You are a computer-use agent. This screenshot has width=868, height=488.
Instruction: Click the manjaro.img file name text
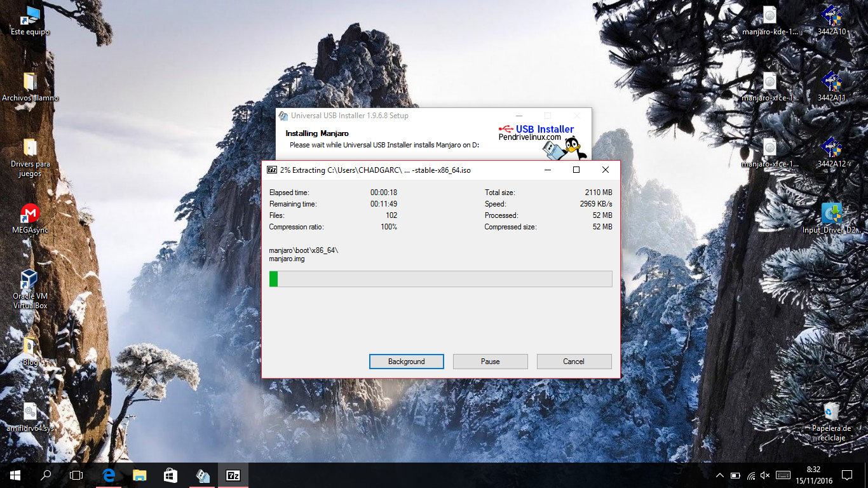[x=287, y=259]
